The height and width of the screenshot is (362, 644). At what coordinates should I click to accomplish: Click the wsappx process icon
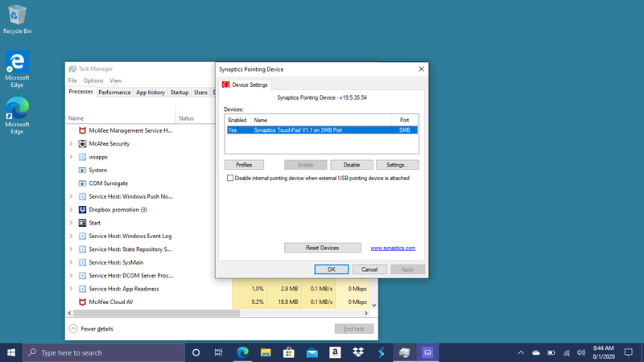point(82,157)
